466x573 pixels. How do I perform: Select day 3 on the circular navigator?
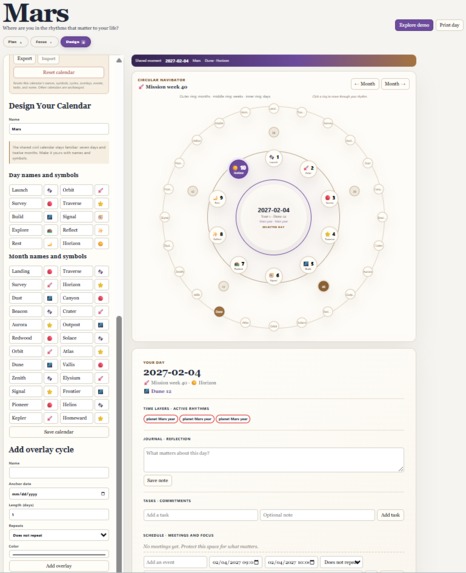click(x=330, y=199)
